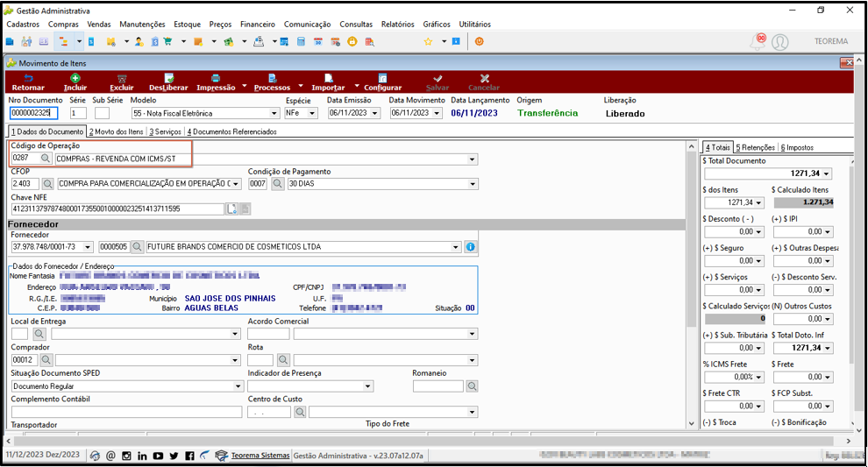Click Condição de Pagamento search magnifier
Image resolution: width=868 pixels, height=467 pixels.
pyautogui.click(x=277, y=183)
